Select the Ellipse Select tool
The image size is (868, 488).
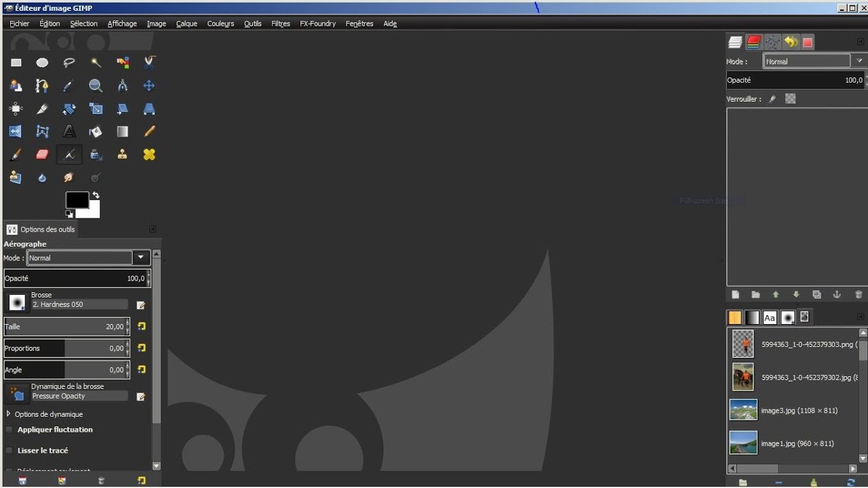click(x=42, y=63)
